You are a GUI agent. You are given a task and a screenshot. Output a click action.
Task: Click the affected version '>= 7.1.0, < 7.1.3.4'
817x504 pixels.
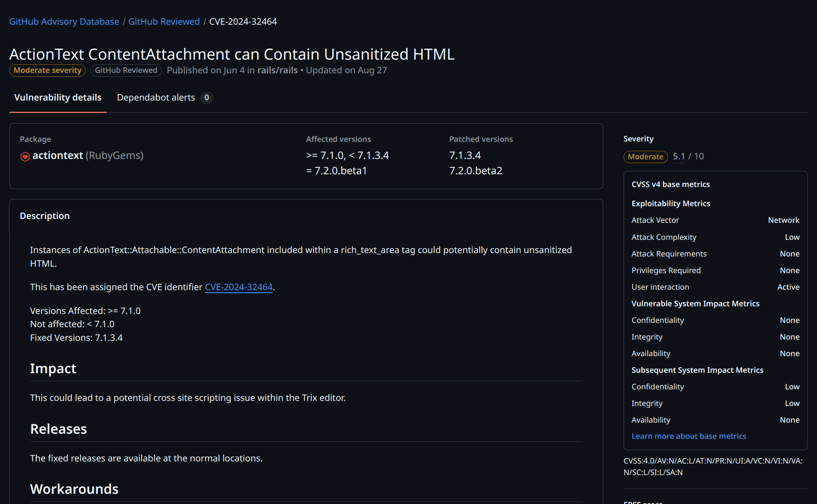tap(347, 156)
